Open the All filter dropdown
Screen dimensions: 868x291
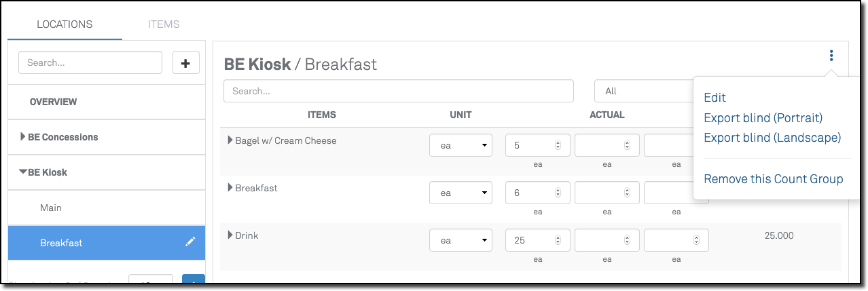click(642, 91)
